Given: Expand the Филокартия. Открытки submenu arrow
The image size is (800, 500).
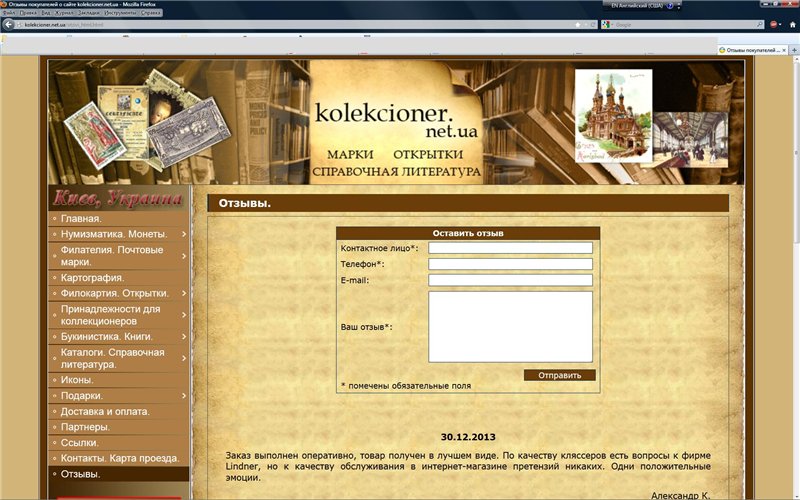Looking at the screenshot, I should click(184, 293).
